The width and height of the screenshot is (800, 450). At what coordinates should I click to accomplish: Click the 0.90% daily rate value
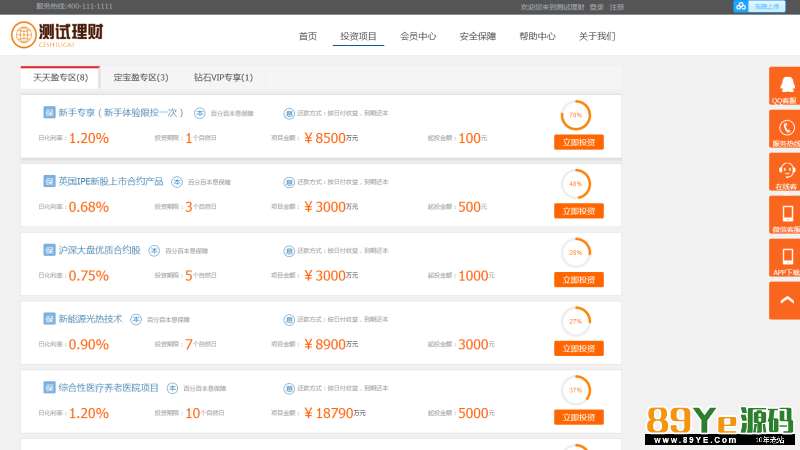pos(89,345)
